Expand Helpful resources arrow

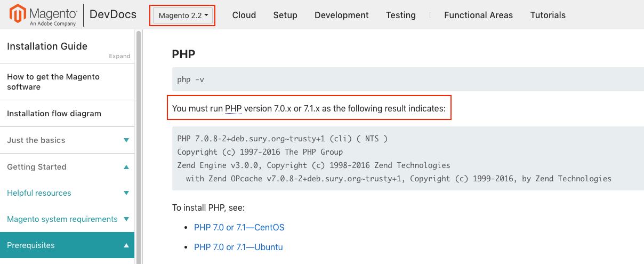[126, 193]
